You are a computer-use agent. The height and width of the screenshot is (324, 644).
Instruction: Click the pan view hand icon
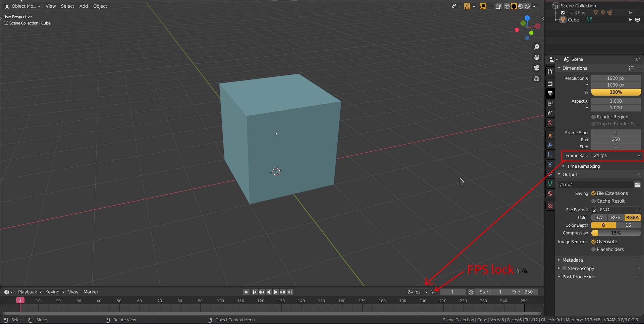(x=537, y=57)
